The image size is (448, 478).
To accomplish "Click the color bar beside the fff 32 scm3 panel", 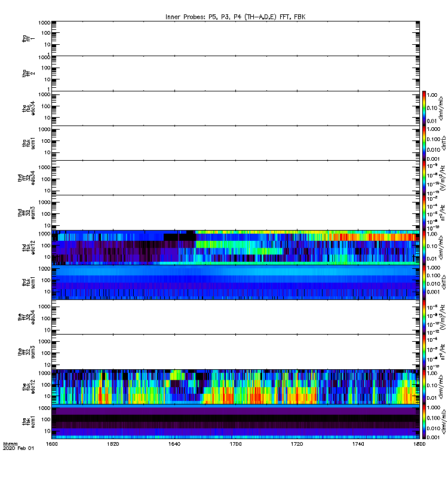I will point(424,352).
